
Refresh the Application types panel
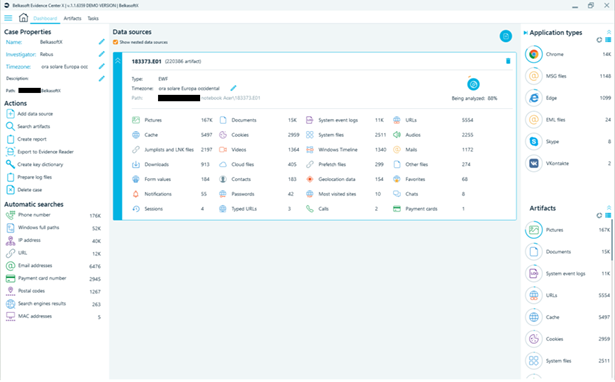599,40
